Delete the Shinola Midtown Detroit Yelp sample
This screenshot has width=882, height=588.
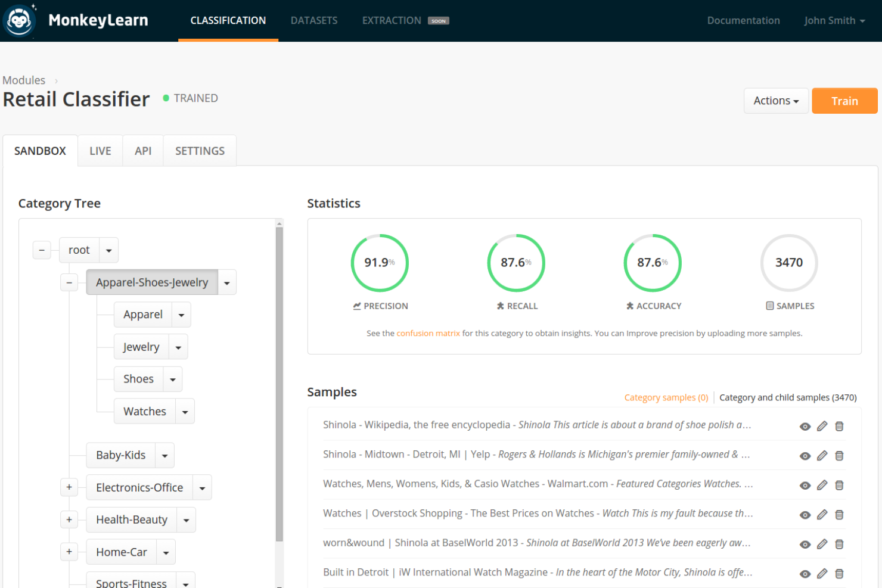click(x=839, y=456)
